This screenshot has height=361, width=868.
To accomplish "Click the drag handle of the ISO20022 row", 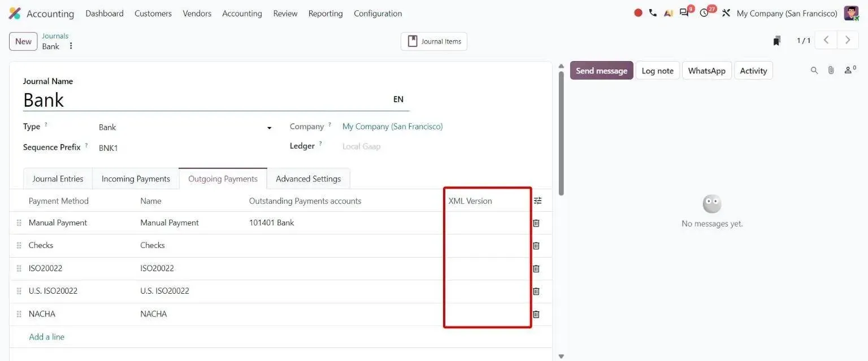I will [x=19, y=269].
